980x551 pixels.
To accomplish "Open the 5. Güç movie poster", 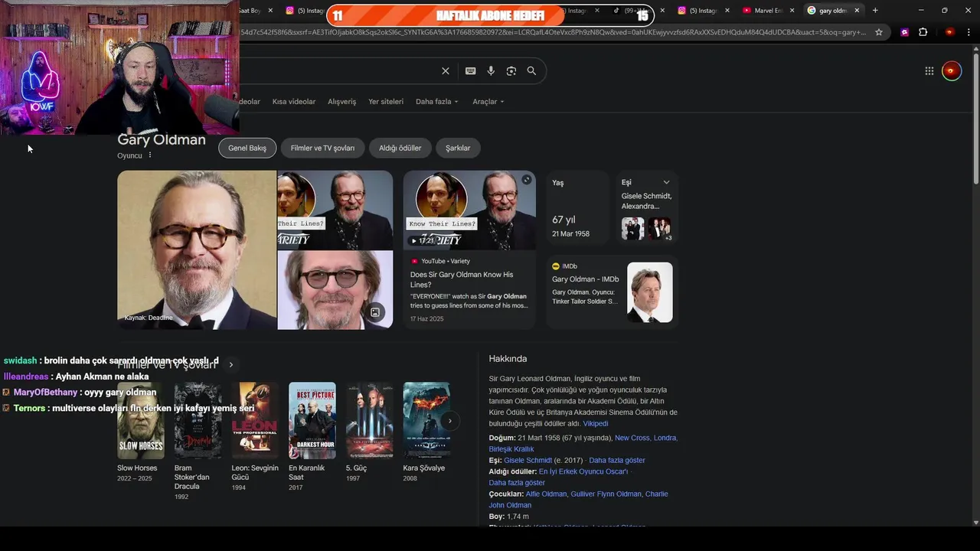I will pos(370,420).
